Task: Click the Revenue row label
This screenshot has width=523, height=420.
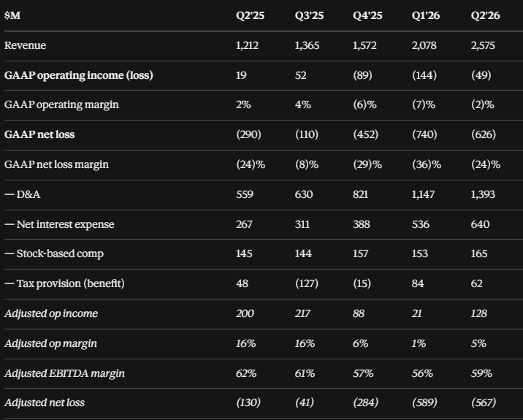Action: [x=25, y=45]
